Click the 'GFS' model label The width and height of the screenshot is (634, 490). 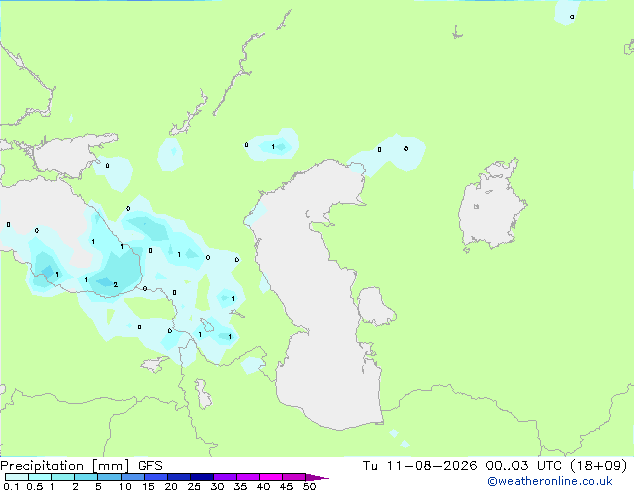click(x=150, y=466)
